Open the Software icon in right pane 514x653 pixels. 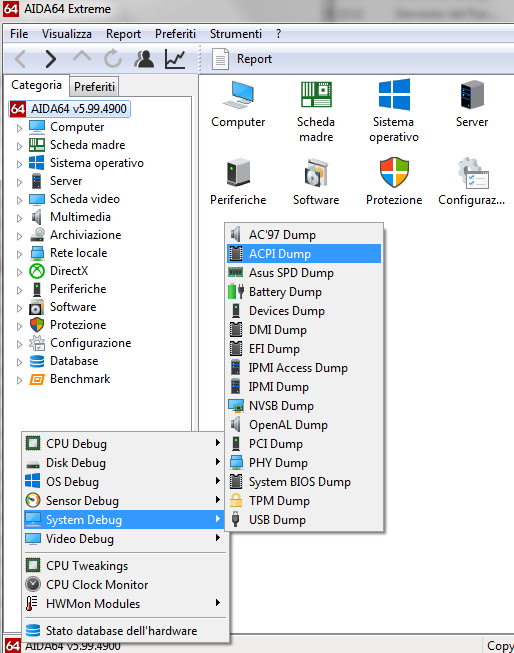316,182
